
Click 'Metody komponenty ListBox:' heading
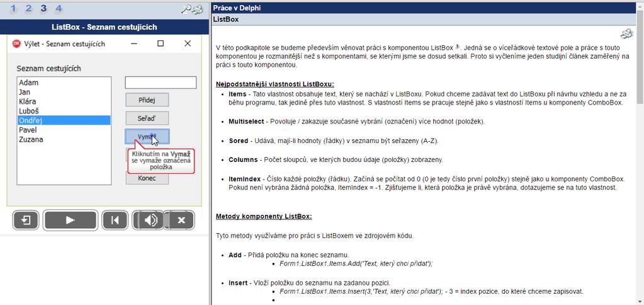tap(264, 216)
